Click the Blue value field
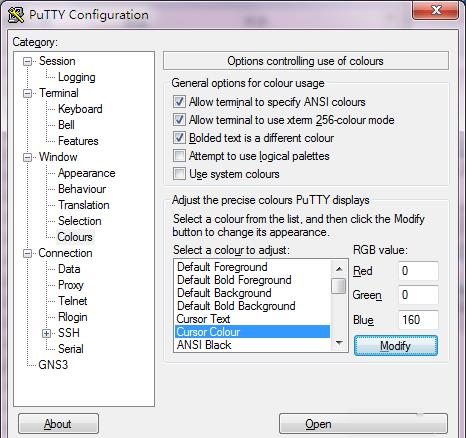The width and height of the screenshot is (466, 438). pos(418,320)
